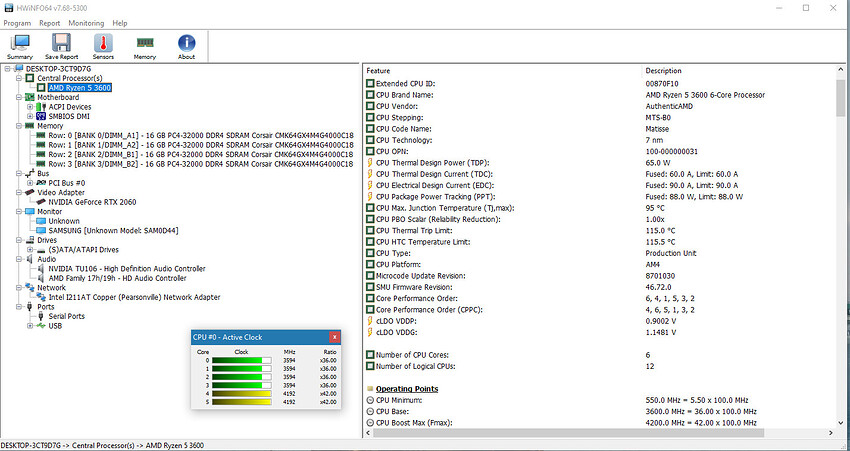Select Intel I211AT Network Adapter entry
The height and width of the screenshot is (451, 850).
[x=134, y=297]
